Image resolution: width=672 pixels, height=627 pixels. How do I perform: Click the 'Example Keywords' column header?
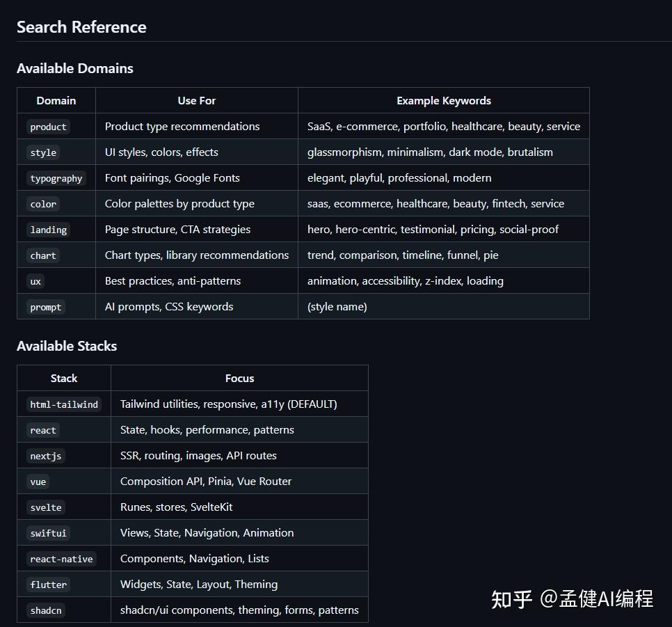444,100
